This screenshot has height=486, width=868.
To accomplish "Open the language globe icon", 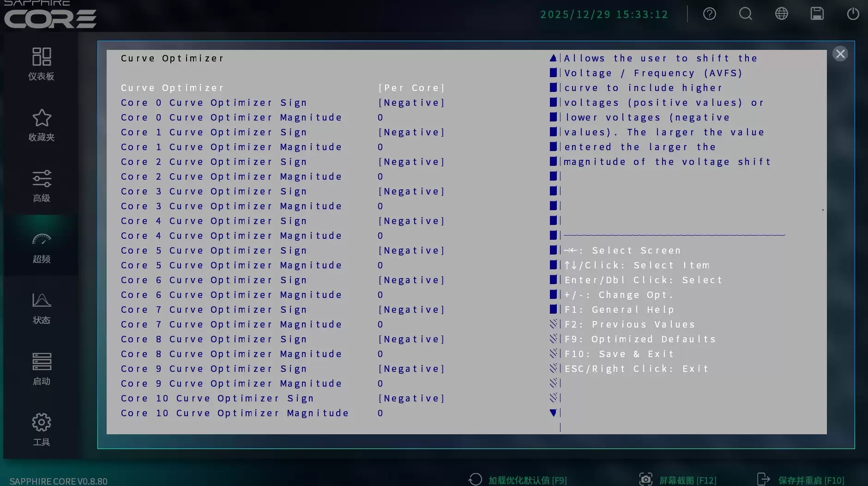I will [x=781, y=14].
